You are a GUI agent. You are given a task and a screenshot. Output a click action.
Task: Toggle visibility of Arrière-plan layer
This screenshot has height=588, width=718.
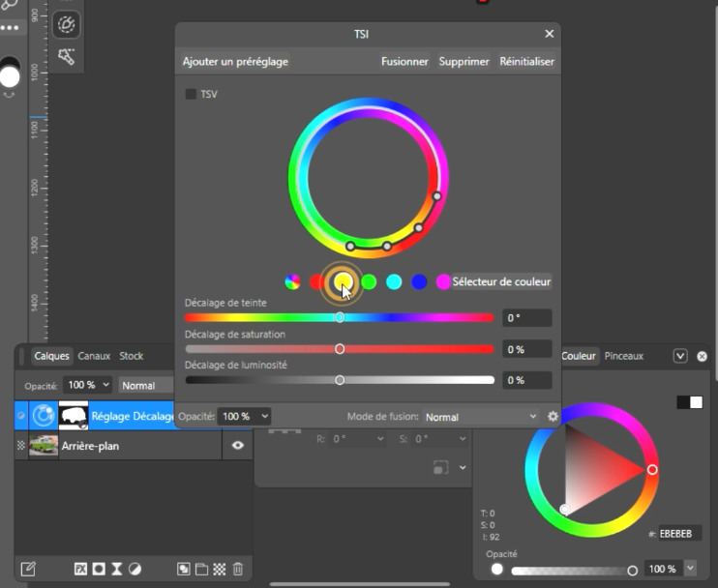tap(237, 446)
